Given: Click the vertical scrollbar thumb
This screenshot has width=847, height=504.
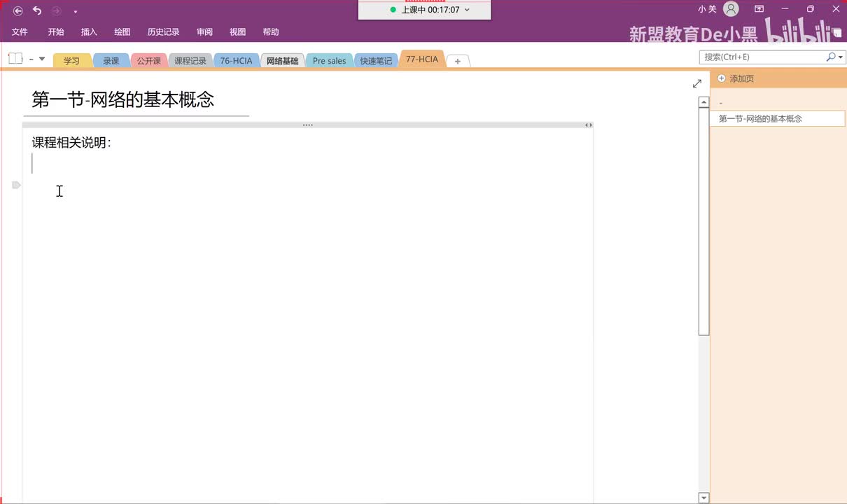Looking at the screenshot, I should click(704, 222).
